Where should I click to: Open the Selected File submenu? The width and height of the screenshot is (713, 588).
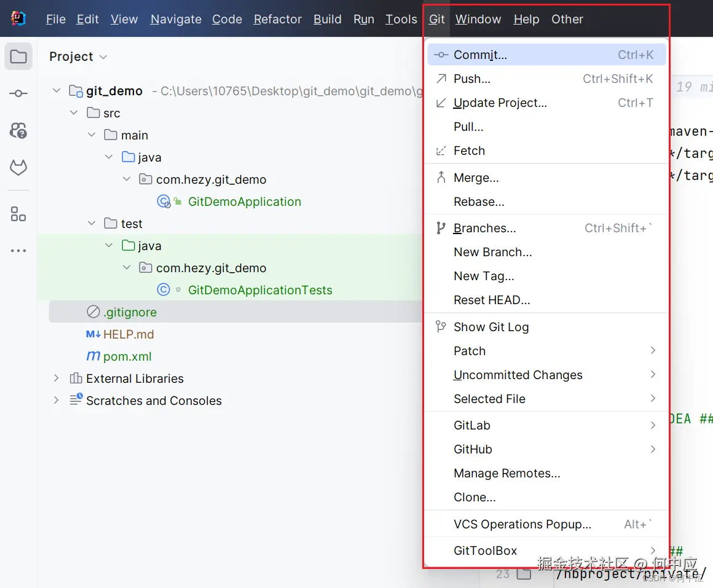click(546, 399)
